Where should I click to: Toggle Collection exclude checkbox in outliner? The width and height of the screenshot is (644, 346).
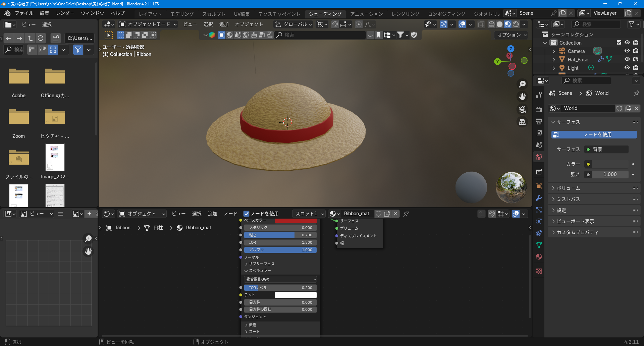(x=619, y=43)
